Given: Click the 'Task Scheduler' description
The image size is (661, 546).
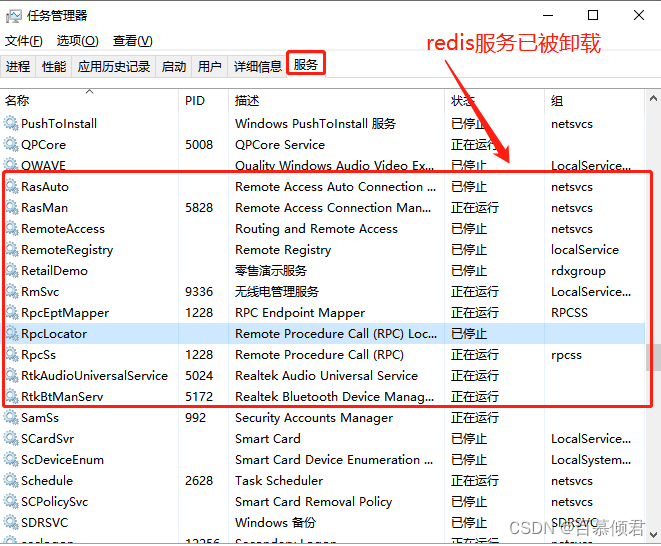Looking at the screenshot, I should coord(279,480).
